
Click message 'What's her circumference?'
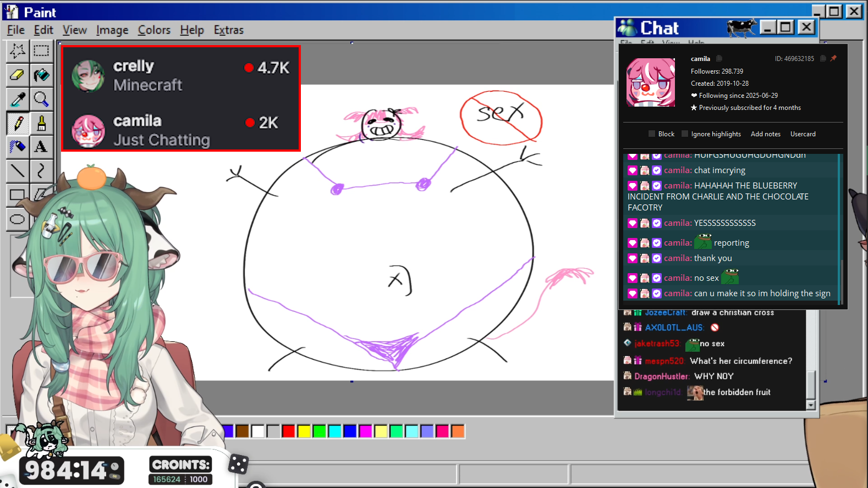click(741, 361)
